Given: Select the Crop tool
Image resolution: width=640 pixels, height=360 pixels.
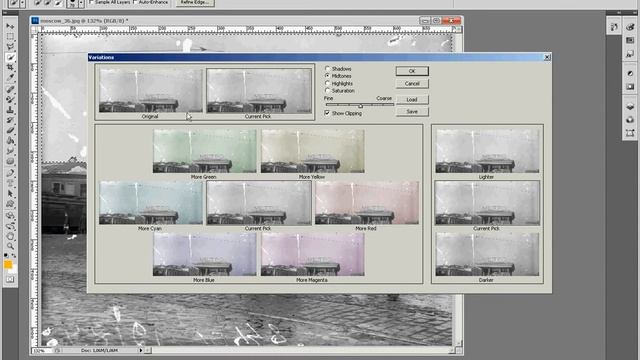Looking at the screenshot, I should click(x=10, y=67).
